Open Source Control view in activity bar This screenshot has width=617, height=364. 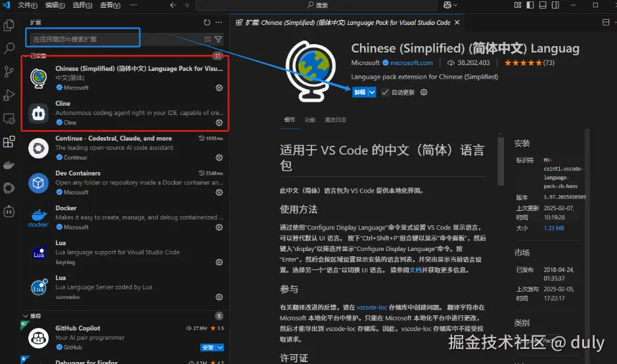[9, 72]
